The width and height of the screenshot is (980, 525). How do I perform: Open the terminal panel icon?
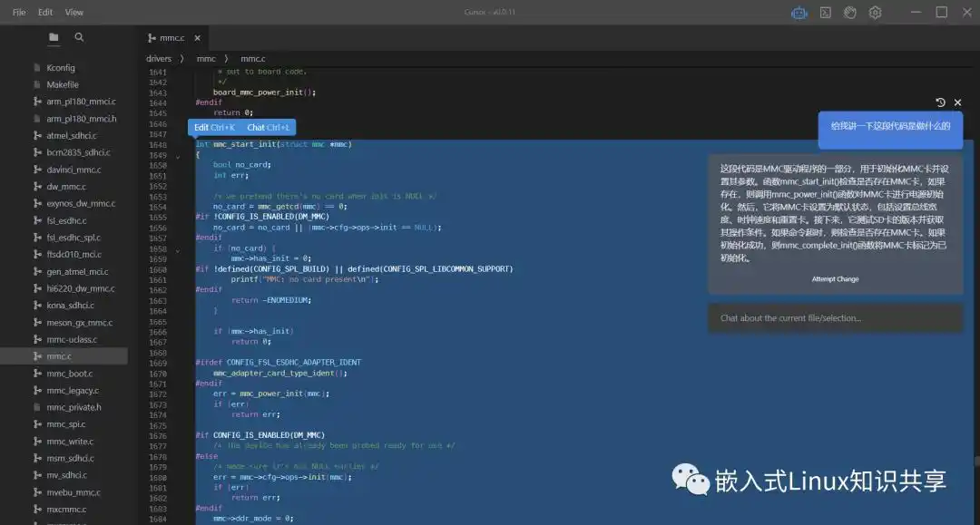[826, 13]
